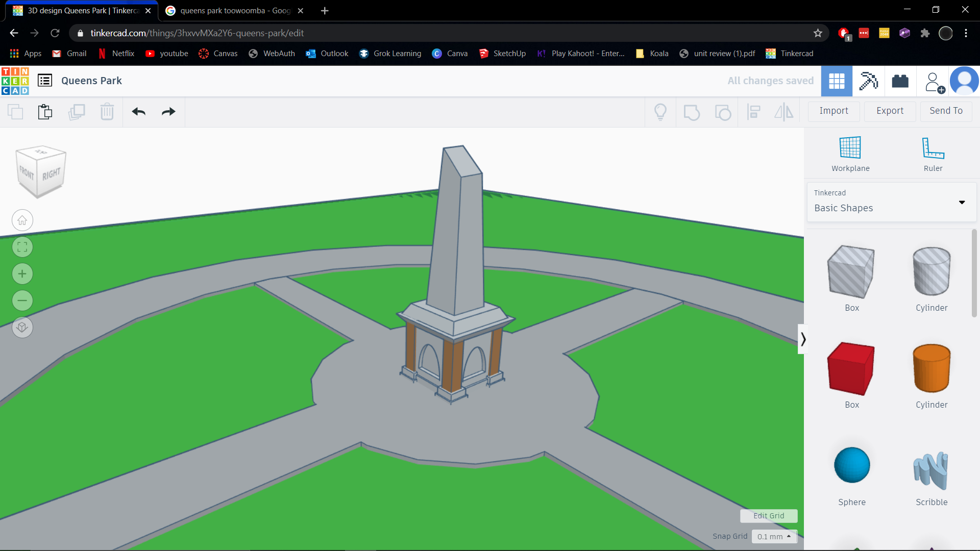Image resolution: width=980 pixels, height=551 pixels.
Task: Open Chrome extensions puzzle icon
Action: coord(925,33)
